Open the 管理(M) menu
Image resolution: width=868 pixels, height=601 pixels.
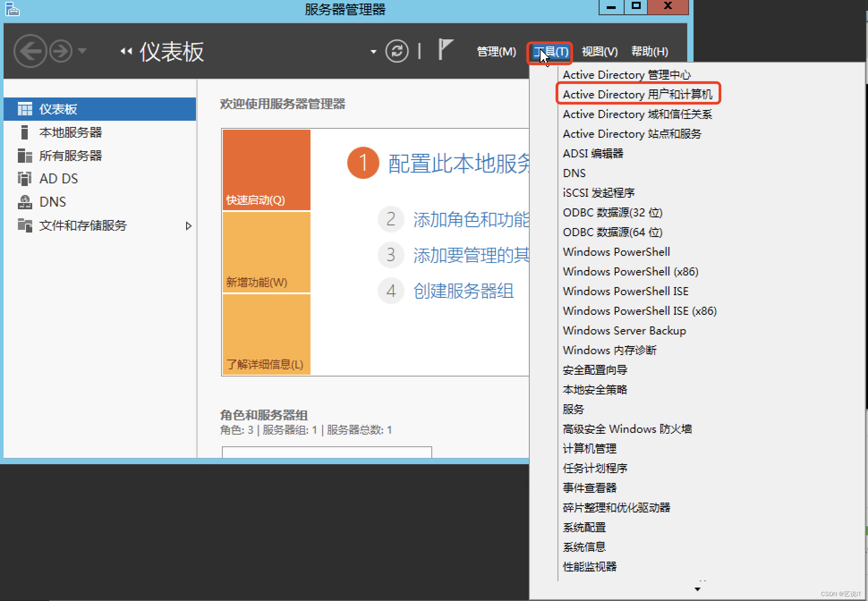496,51
